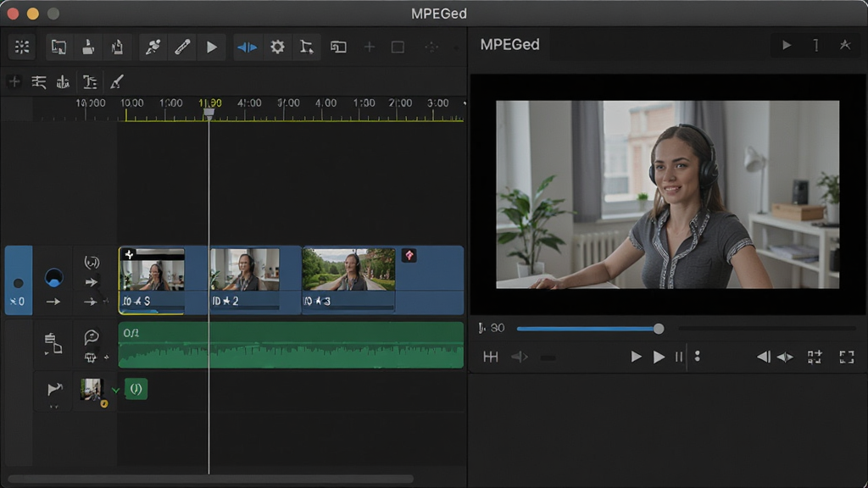Toggle the blue split/trim tool
868x488 pixels.
(247, 47)
